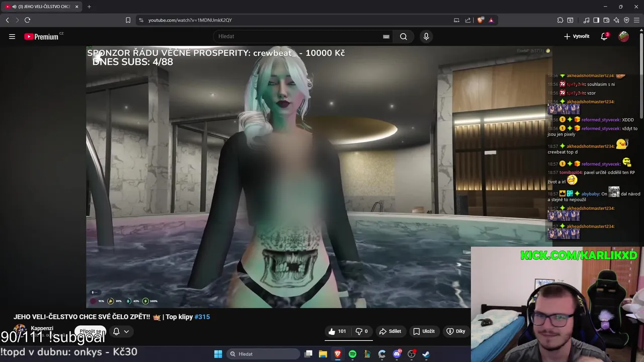Share the video with the Sdílet button
Viewport: 644px width, 362px height.
pyautogui.click(x=390, y=331)
